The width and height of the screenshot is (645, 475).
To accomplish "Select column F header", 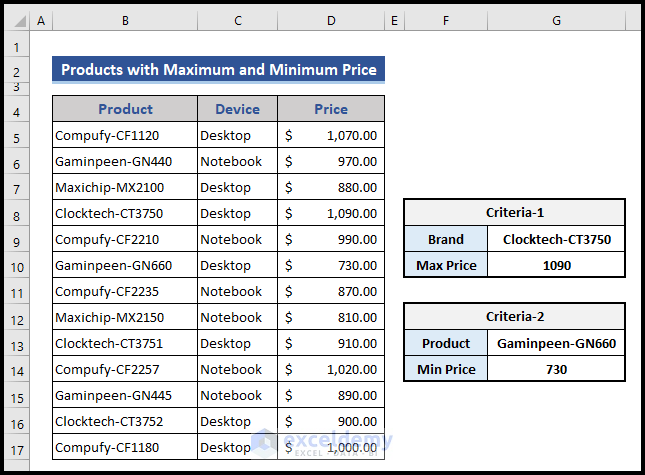I will pyautogui.click(x=446, y=21).
